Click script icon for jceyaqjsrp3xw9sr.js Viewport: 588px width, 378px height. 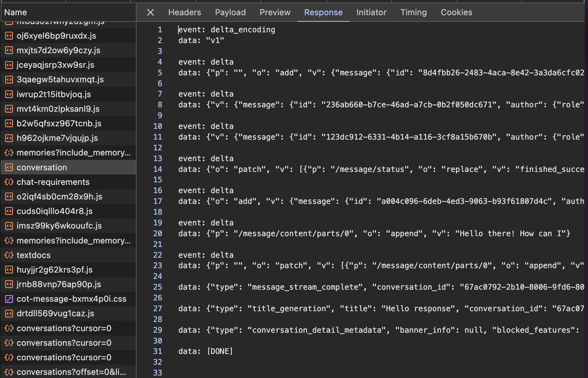(9, 65)
